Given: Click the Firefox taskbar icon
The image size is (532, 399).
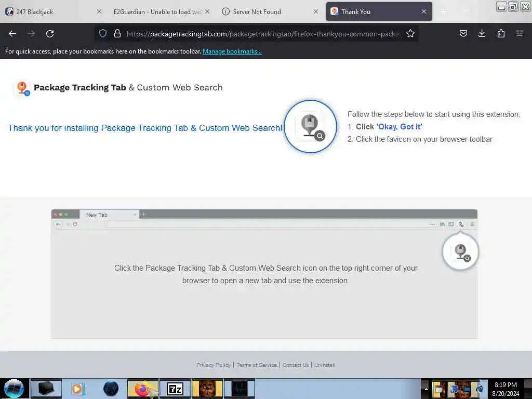Looking at the screenshot, I should [x=143, y=389].
